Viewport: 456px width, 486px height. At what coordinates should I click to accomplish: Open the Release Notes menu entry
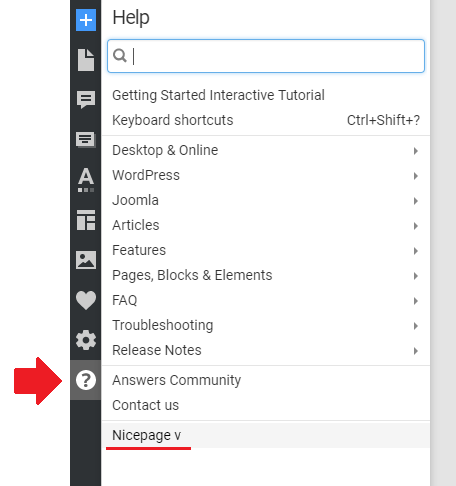tap(266, 350)
